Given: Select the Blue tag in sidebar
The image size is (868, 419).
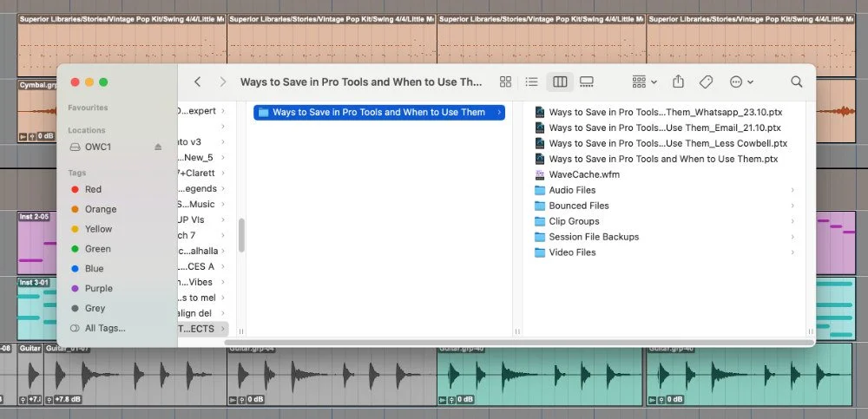Looking at the screenshot, I should [x=94, y=268].
